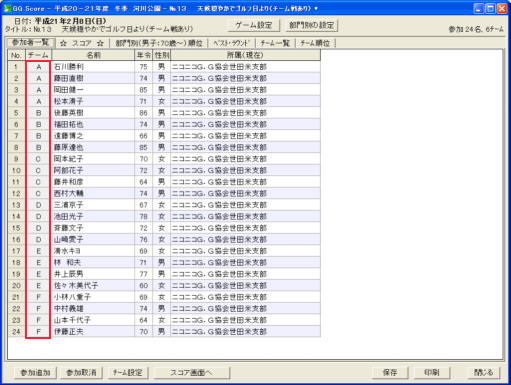Select the name 山本千代子
The width and height of the screenshot is (511, 385).
click(x=72, y=320)
